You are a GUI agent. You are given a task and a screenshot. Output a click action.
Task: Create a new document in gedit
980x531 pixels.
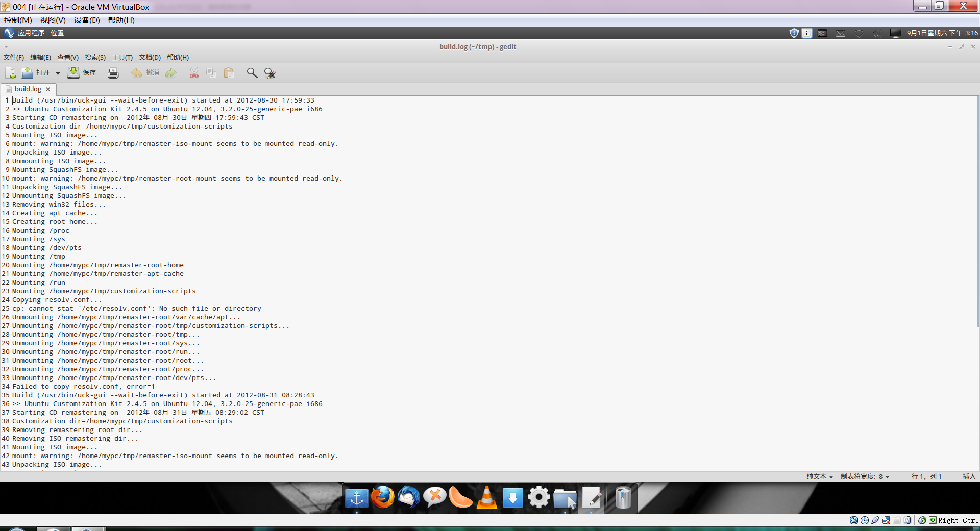tap(10, 73)
